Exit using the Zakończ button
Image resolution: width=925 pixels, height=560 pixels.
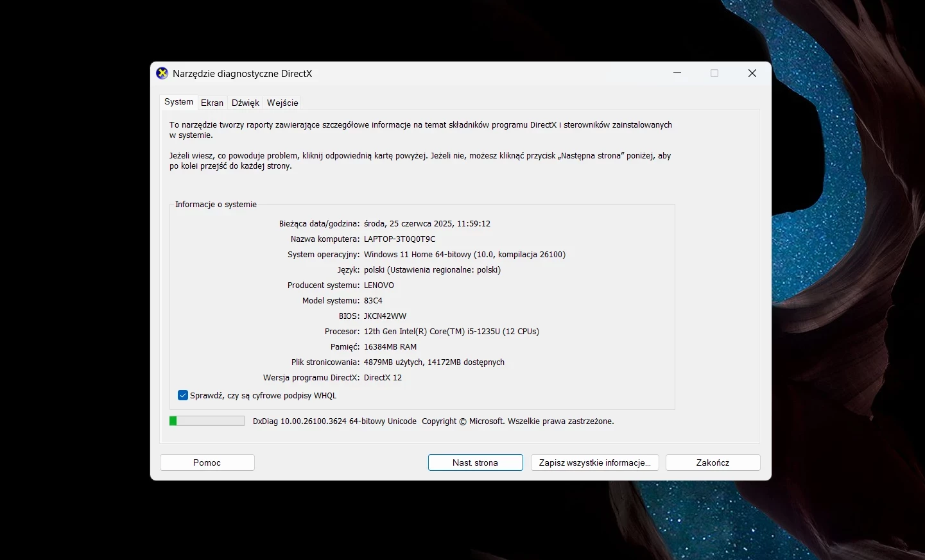pos(713,462)
